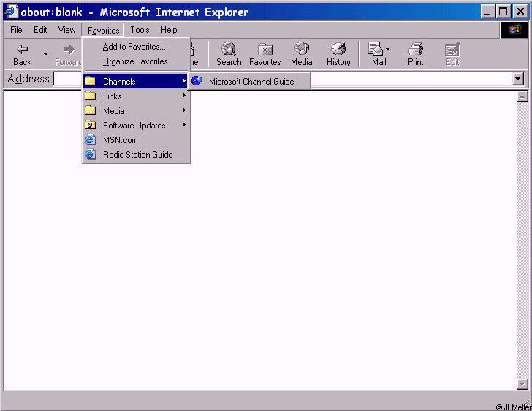532x411 pixels.
Task: Click the Forward toolbar arrow icon
Action: (x=69, y=50)
